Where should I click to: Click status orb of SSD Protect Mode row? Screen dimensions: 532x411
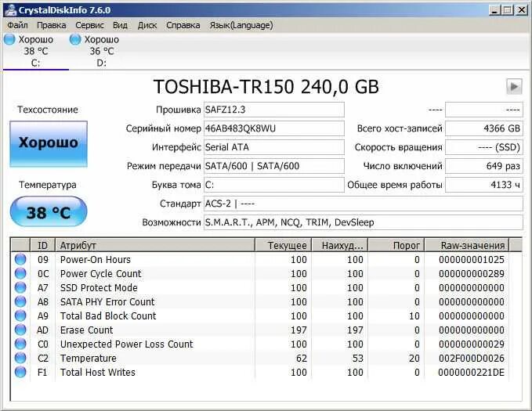click(x=20, y=287)
